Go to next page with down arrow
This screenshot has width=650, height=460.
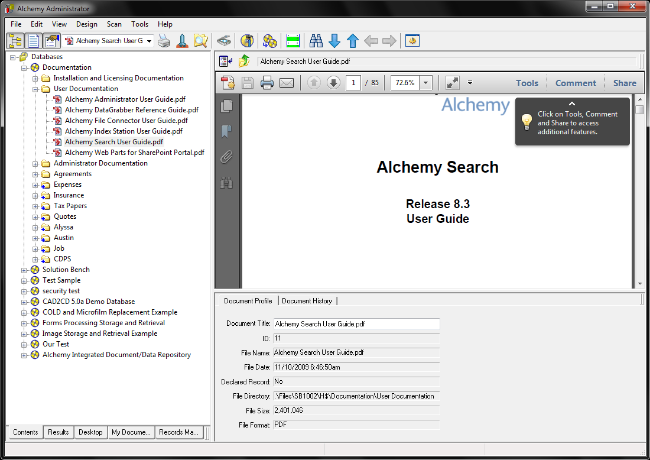(x=333, y=82)
